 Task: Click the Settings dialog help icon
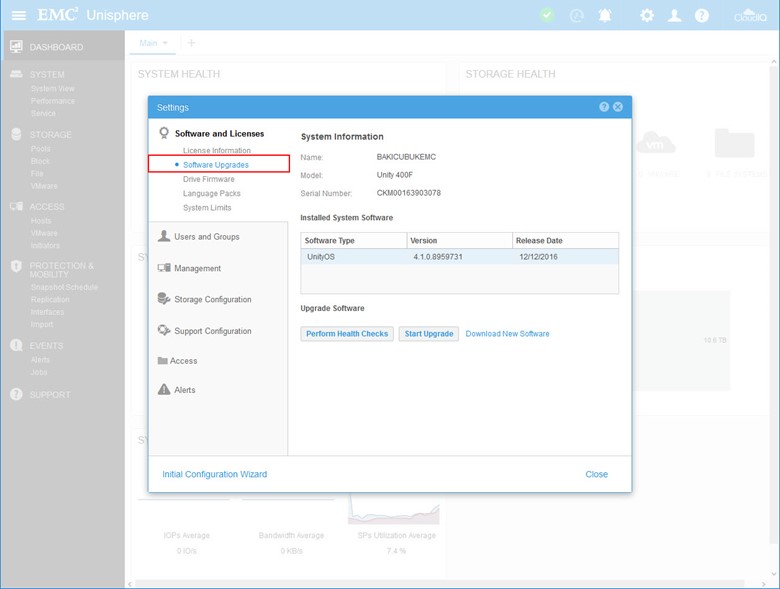[x=604, y=107]
